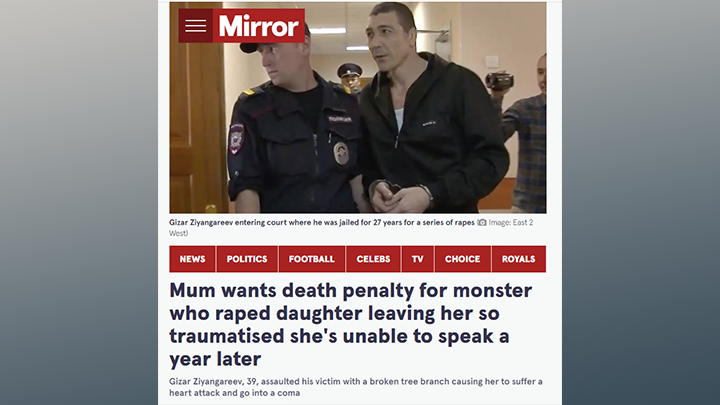The image size is (720, 405).
Task: Open the NEWS section
Action: coord(192,259)
